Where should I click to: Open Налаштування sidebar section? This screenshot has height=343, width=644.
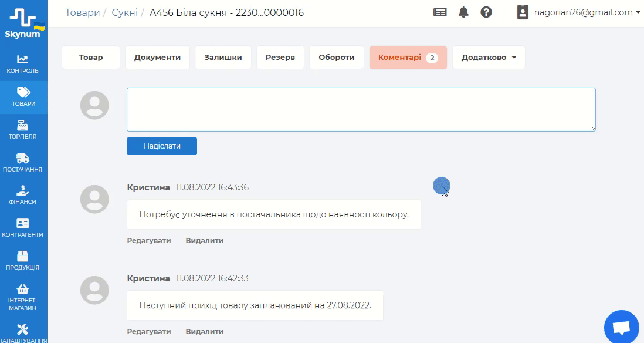(x=23, y=334)
